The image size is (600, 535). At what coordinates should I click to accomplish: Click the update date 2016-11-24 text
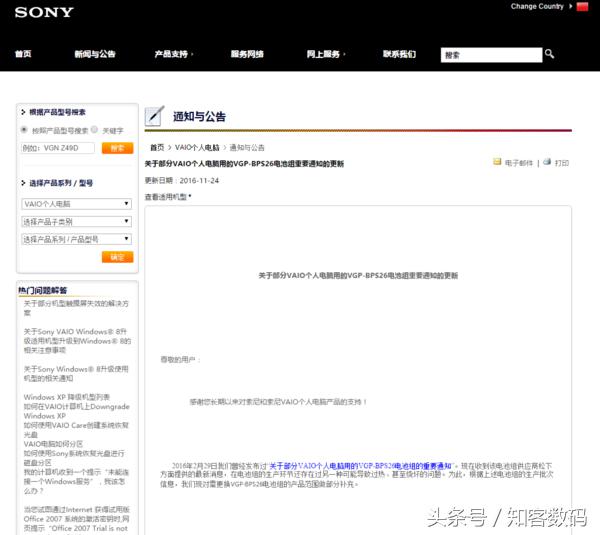coord(199,180)
